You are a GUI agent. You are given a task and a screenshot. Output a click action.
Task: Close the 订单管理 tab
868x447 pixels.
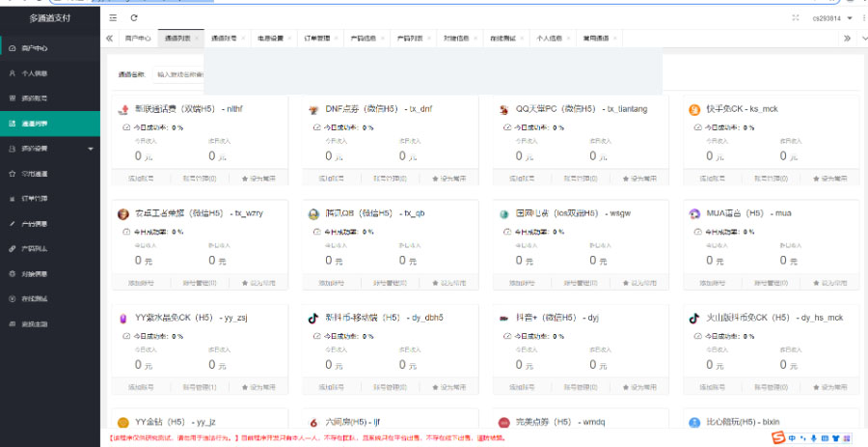336,39
